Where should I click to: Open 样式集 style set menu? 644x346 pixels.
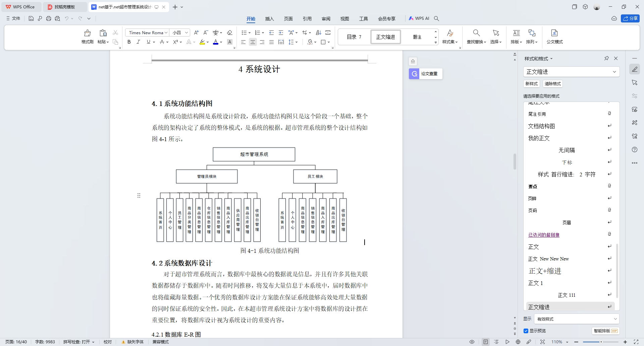pyautogui.click(x=450, y=37)
